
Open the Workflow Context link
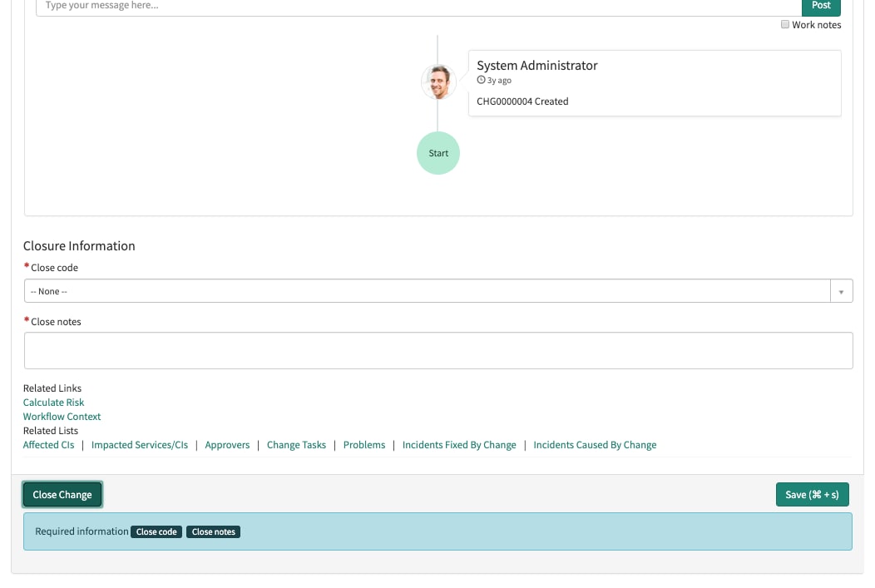click(x=62, y=416)
